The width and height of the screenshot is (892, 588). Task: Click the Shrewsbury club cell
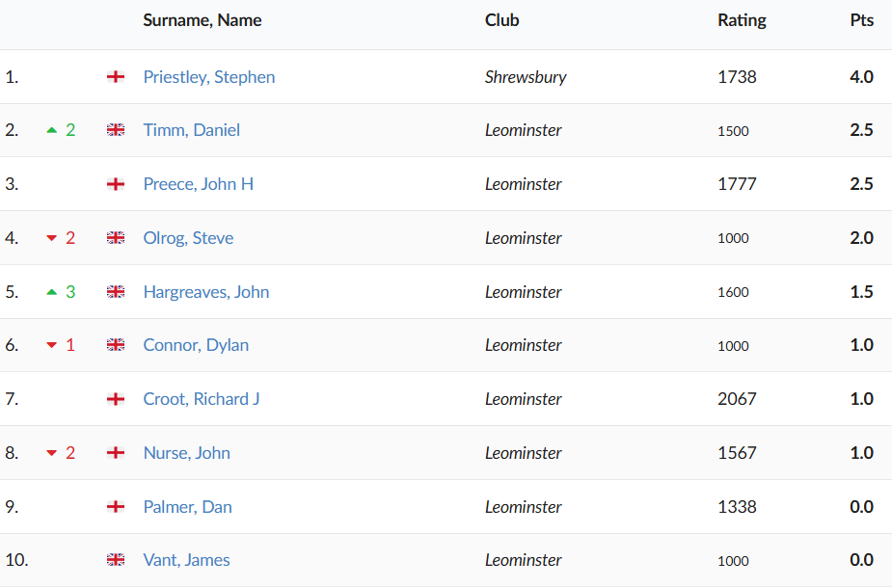coord(525,77)
